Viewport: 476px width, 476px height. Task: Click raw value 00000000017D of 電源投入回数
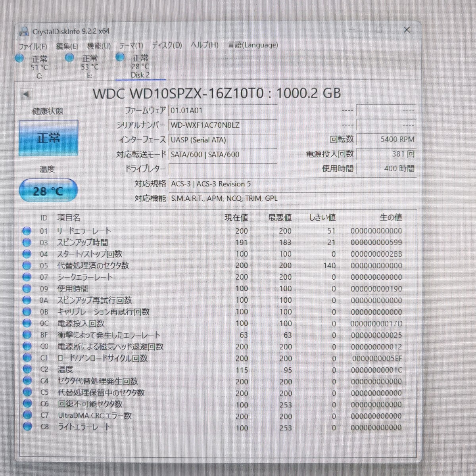pos(376,324)
